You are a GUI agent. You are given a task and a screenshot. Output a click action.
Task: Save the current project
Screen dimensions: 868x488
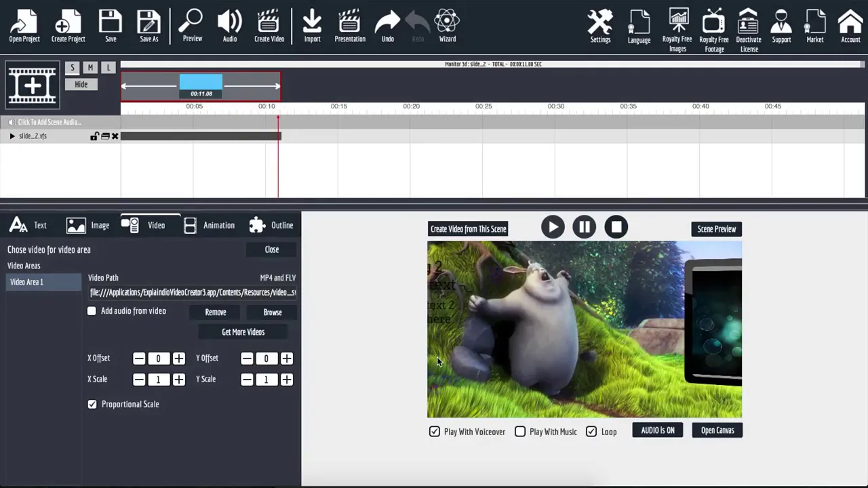click(111, 26)
